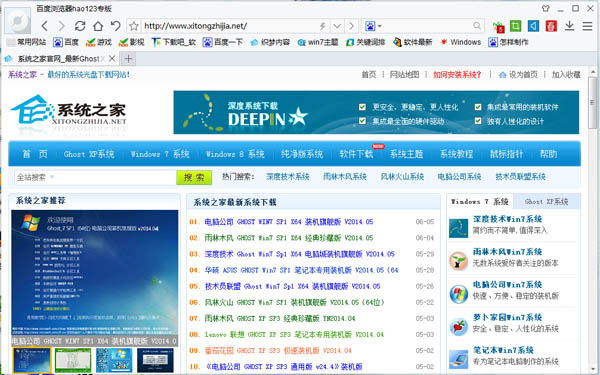Go forward with the arrow next to back
This screenshot has width=600, height=375.
click(61, 26)
